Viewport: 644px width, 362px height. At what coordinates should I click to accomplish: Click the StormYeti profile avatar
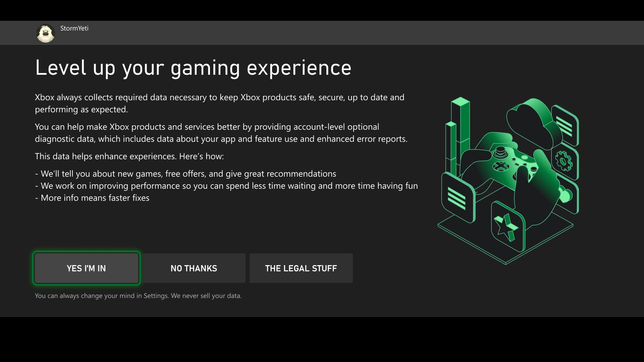45,33
